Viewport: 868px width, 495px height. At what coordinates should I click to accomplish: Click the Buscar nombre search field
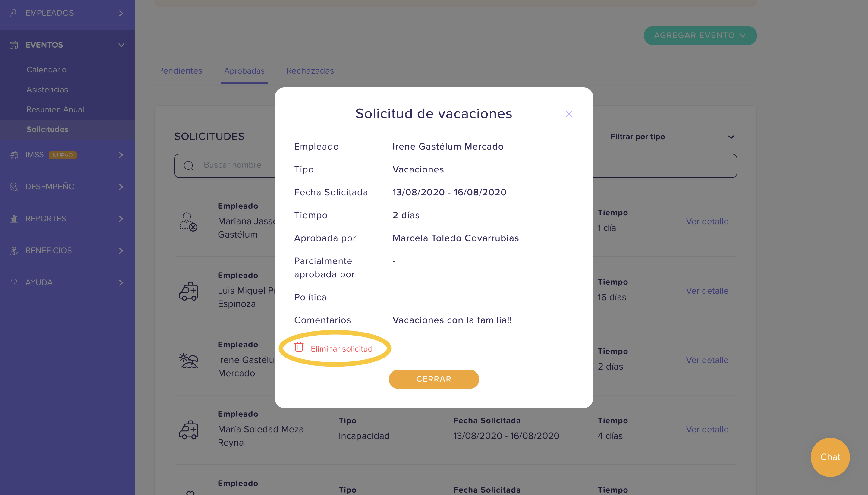pyautogui.click(x=455, y=166)
